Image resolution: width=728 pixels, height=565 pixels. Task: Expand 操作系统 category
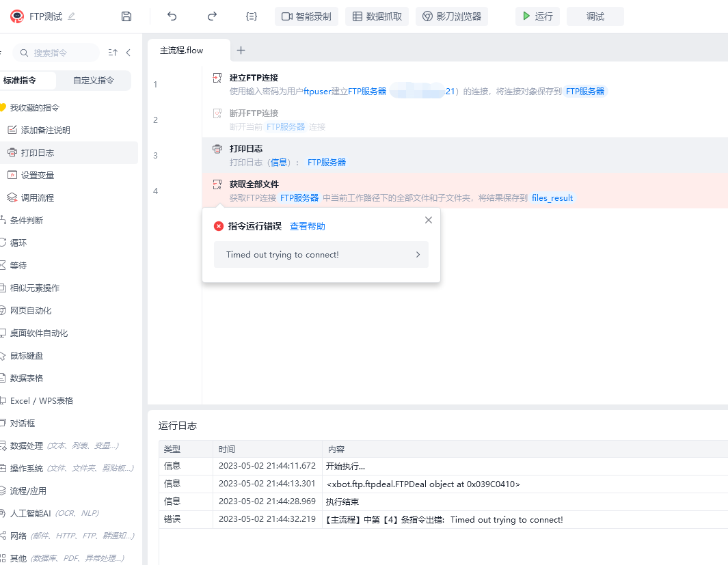point(27,469)
